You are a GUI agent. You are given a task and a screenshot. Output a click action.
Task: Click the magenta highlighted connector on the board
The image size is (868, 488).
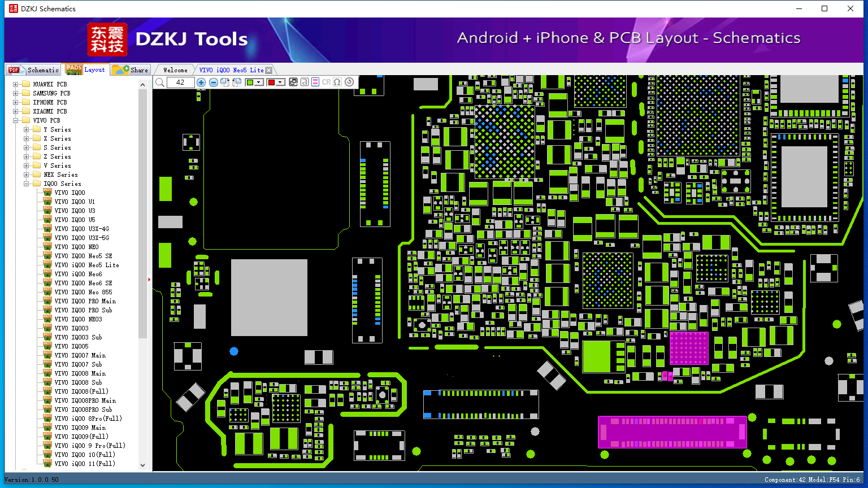[x=672, y=432]
